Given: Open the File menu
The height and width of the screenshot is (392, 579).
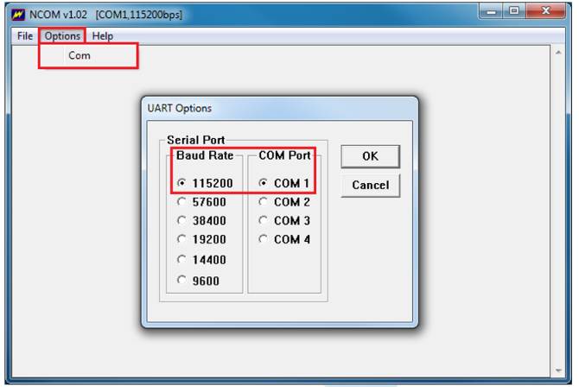Looking at the screenshot, I should (x=25, y=36).
